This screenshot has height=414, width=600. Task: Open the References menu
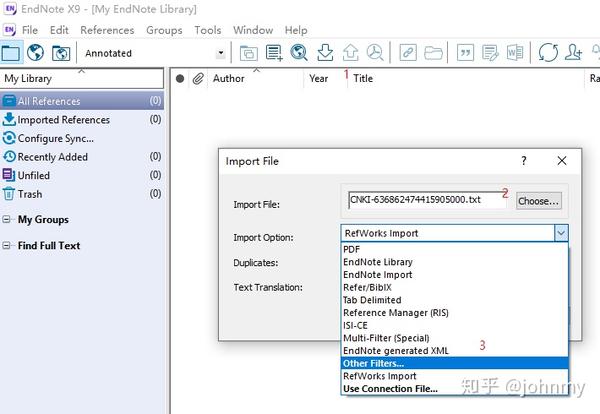[107, 30]
